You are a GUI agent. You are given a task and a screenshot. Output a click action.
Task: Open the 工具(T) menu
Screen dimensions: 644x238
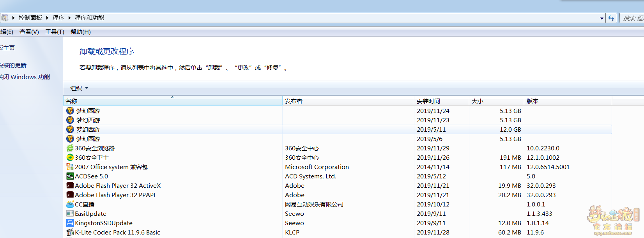point(55,32)
